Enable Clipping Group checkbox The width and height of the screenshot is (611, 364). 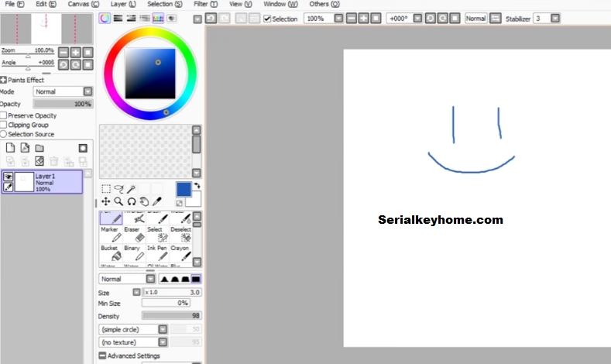point(4,125)
